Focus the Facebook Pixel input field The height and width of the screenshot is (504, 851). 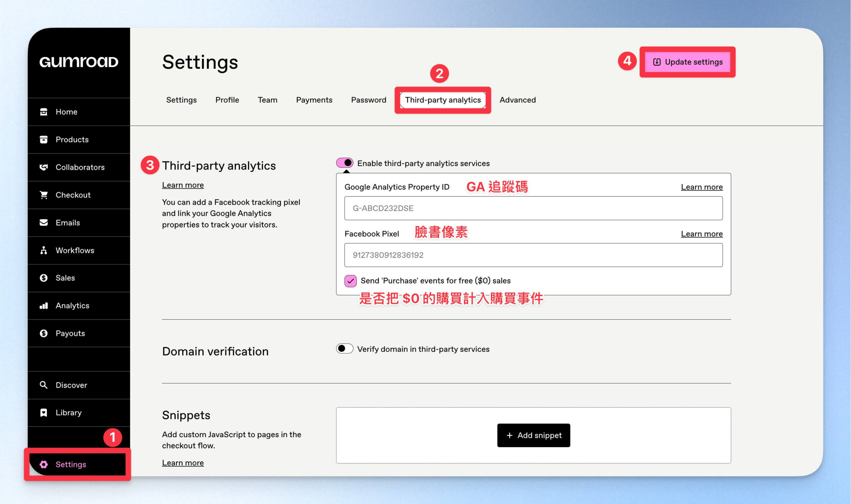(533, 255)
